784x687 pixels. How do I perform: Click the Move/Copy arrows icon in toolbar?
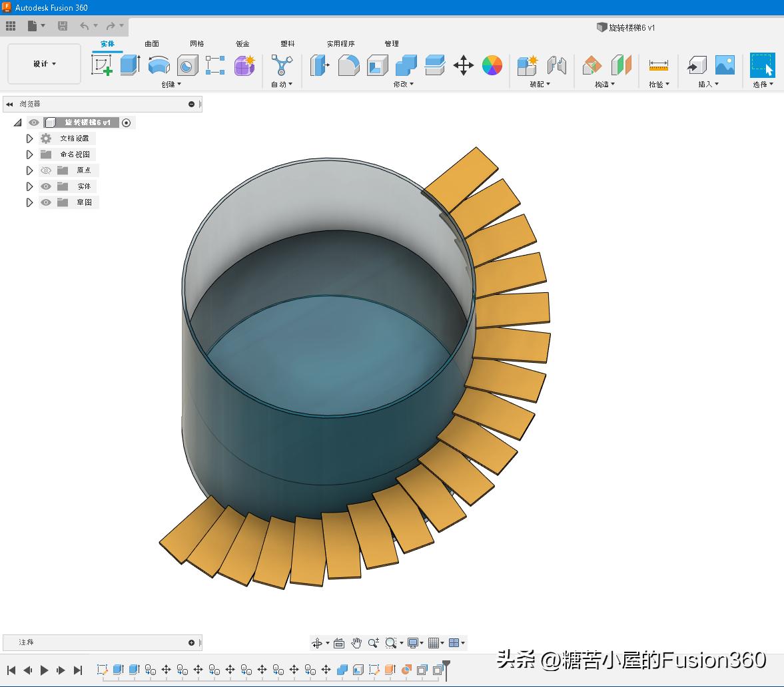tap(463, 65)
